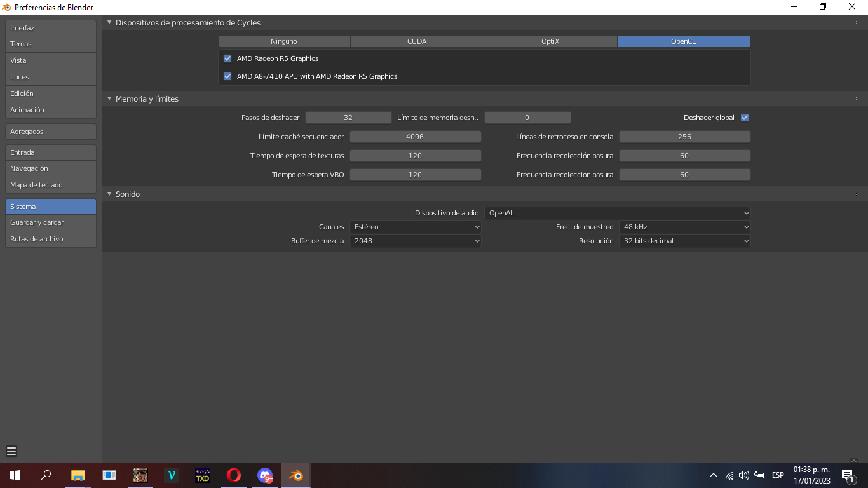The image size is (868, 488).
Task: Open the battery tray icon
Action: [759, 475]
